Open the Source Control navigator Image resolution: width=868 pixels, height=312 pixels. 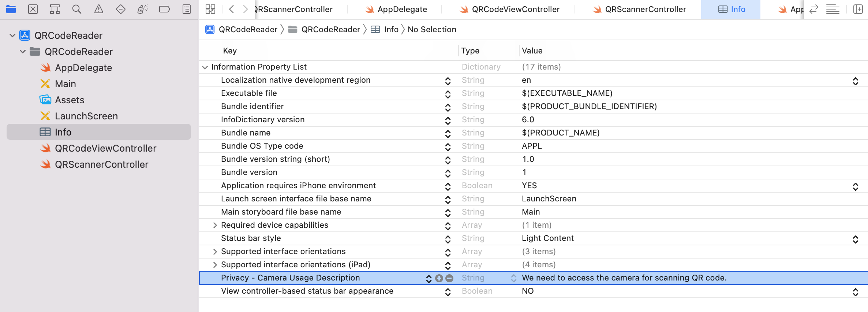point(33,9)
